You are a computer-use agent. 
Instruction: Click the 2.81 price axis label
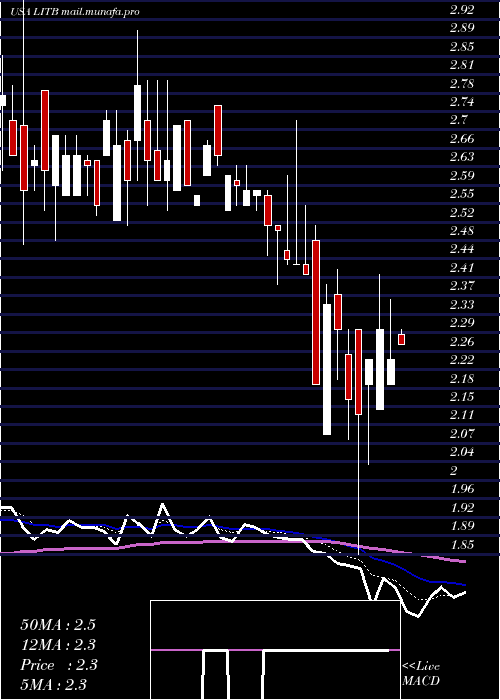click(x=462, y=65)
